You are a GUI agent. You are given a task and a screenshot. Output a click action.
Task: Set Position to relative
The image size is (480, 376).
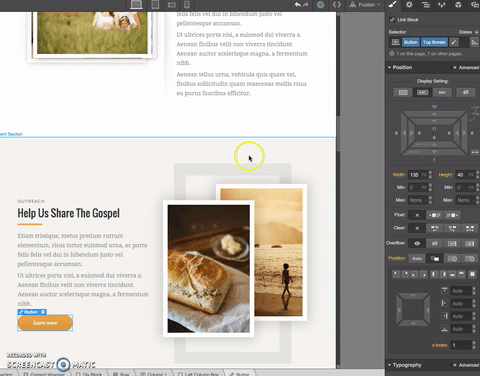(x=434, y=258)
